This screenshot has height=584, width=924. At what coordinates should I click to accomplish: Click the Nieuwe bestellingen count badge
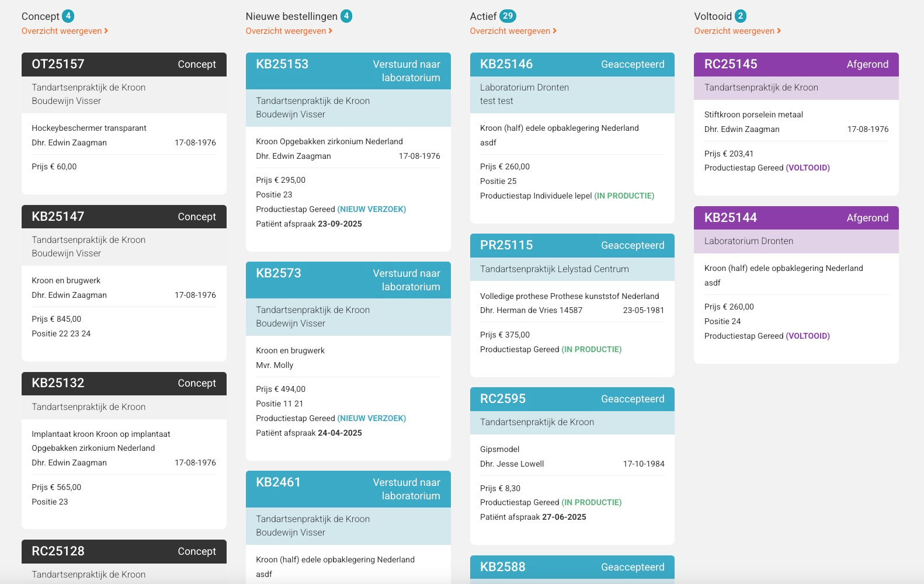point(346,16)
